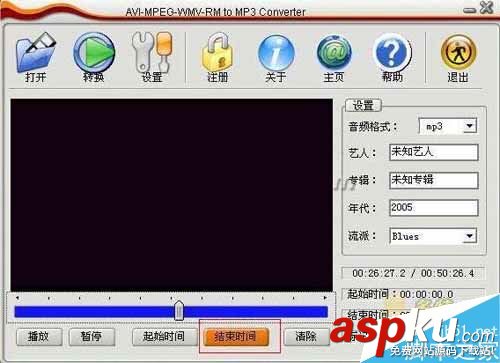Start conversion with the 转换 play icon
Viewport: 500px width, 363px height.
pyautogui.click(x=94, y=57)
